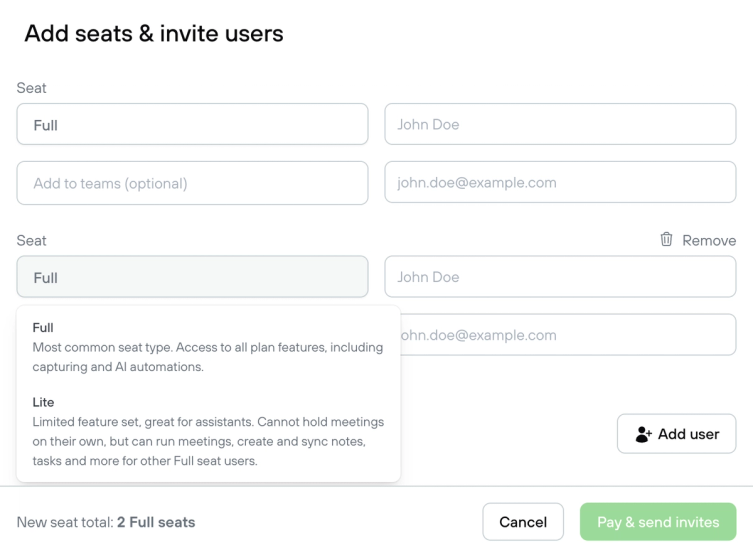Click the Add seats & invite users heading
This screenshot has height=550, width=753.
(x=154, y=33)
